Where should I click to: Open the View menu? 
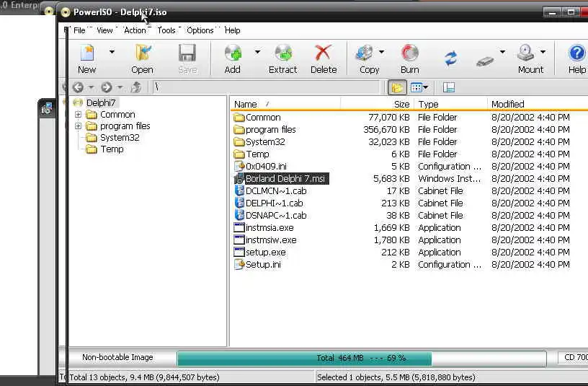tap(104, 30)
